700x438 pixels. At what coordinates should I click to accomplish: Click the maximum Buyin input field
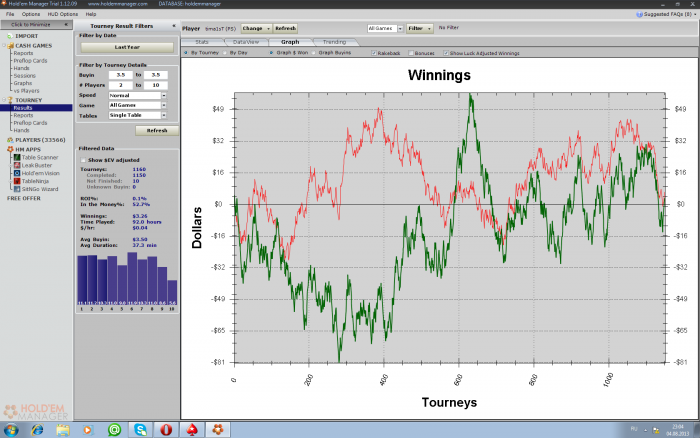[155, 75]
